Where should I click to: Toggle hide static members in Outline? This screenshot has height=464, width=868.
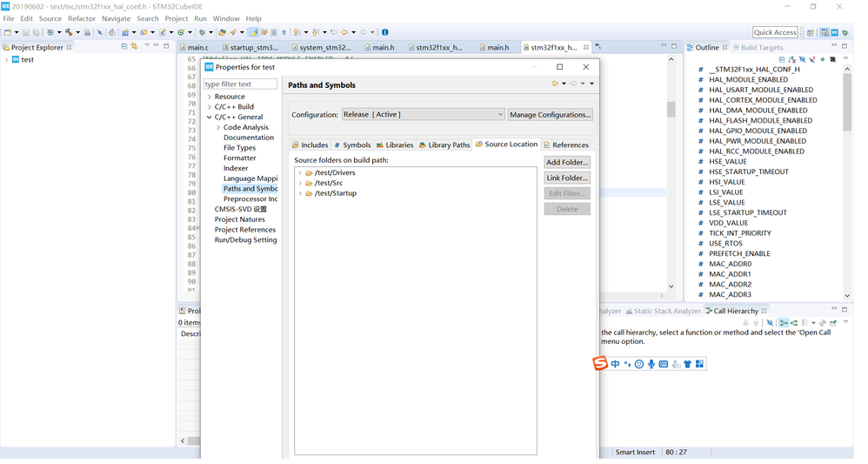[x=812, y=59]
